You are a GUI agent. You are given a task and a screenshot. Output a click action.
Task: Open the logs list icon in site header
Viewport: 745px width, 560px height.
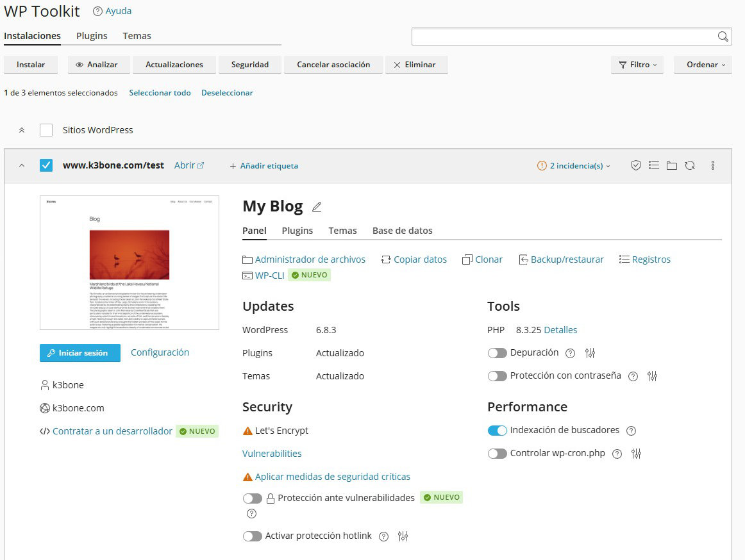(653, 165)
